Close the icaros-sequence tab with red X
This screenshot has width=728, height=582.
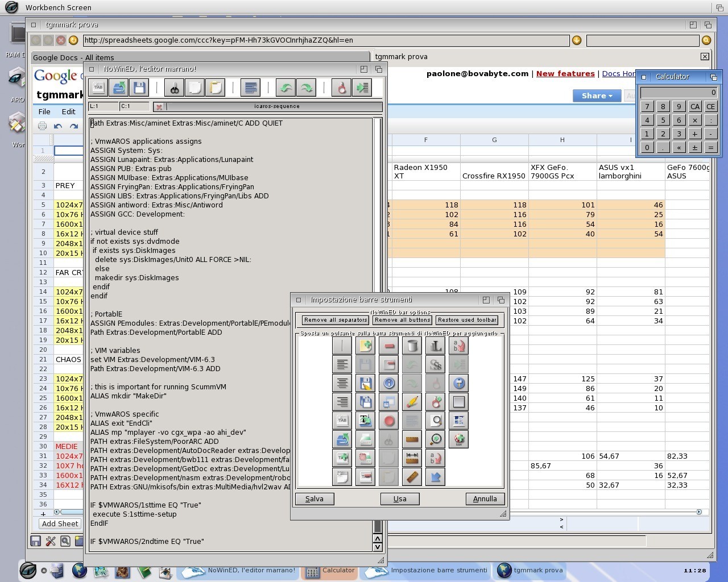[159, 107]
